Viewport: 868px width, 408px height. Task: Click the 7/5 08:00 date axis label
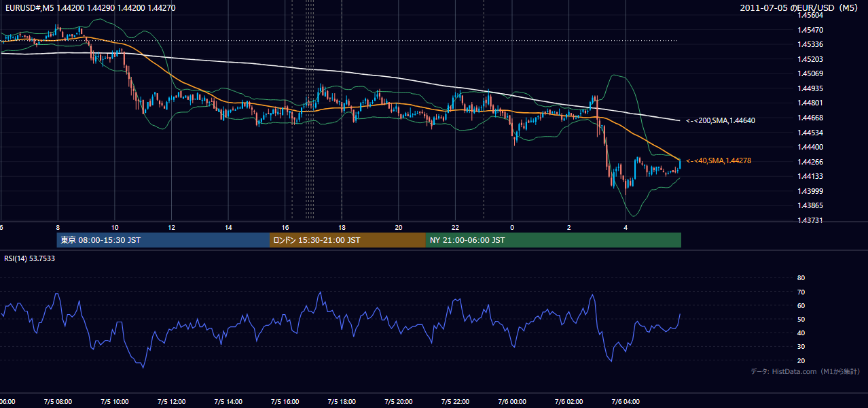pos(58,402)
